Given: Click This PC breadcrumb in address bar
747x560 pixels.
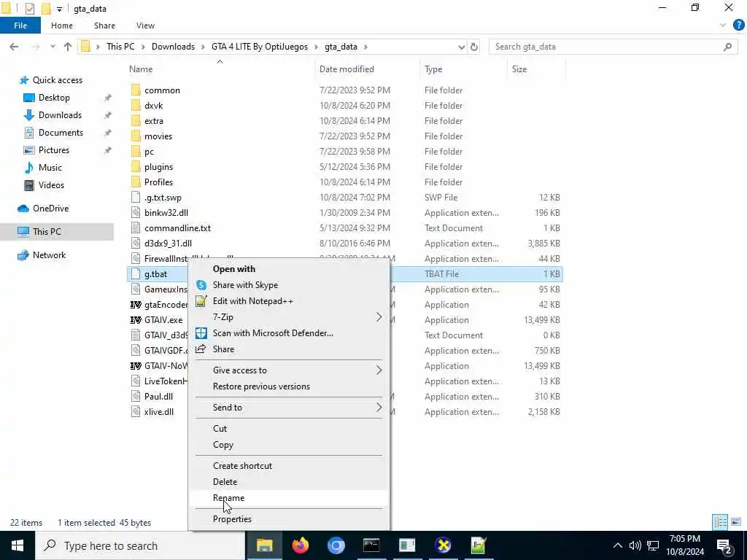Looking at the screenshot, I should click(x=120, y=47).
